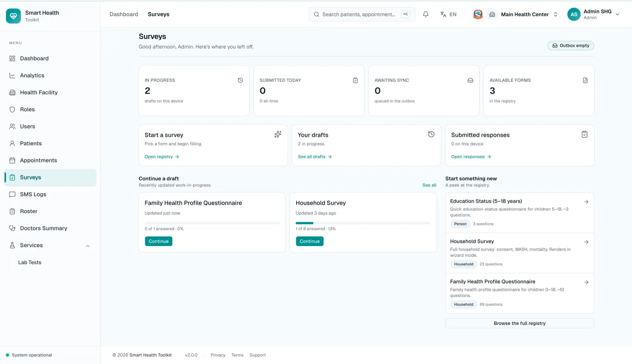Open SMS Logs menu item
632x364 pixels.
pyautogui.click(x=50, y=194)
